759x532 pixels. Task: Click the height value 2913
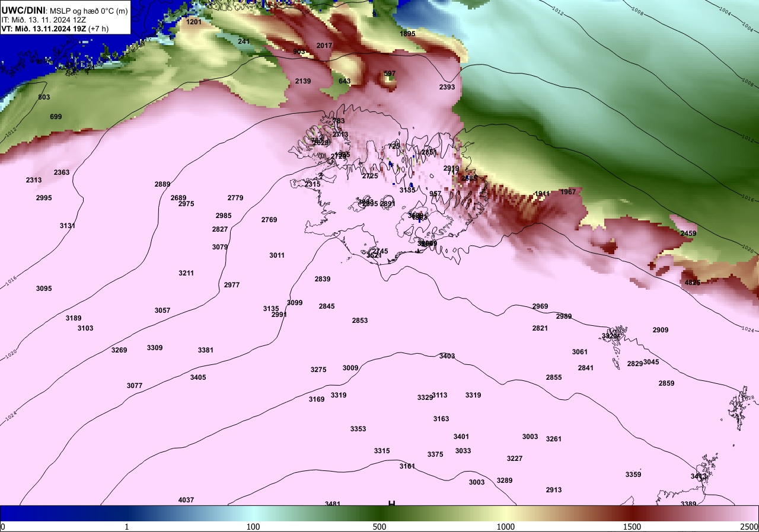pyautogui.click(x=554, y=490)
